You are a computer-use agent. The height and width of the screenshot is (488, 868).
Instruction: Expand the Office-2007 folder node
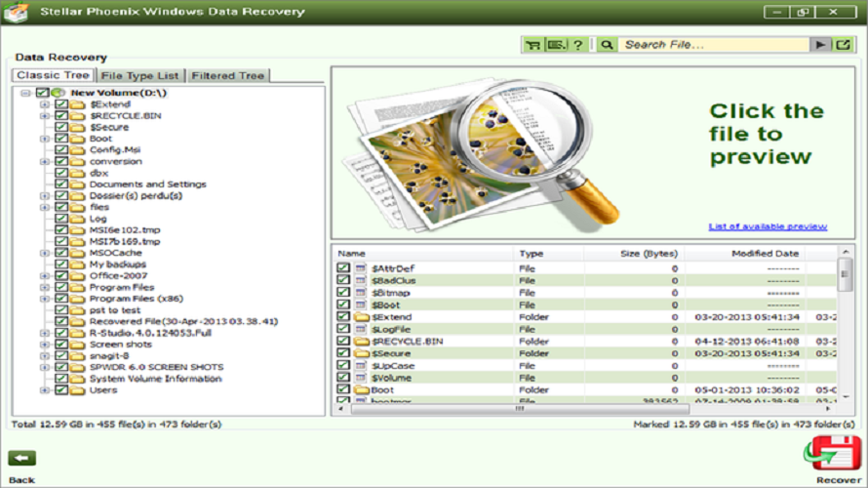[44, 276]
